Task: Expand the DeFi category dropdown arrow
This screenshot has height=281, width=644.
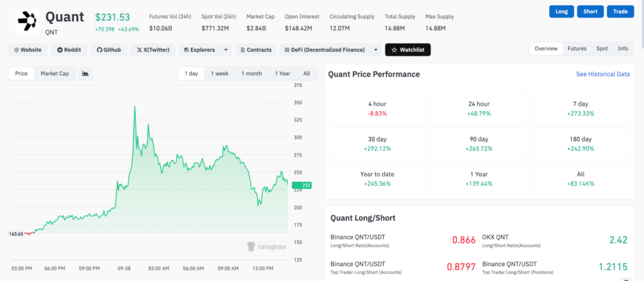Action: pos(376,50)
